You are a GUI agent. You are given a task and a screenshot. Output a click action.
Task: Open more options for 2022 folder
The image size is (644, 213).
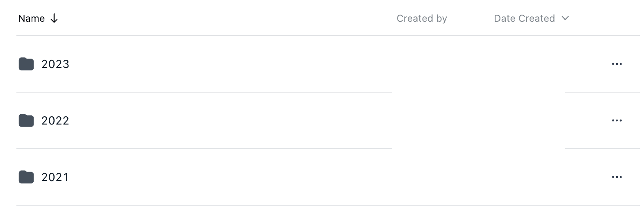click(617, 120)
